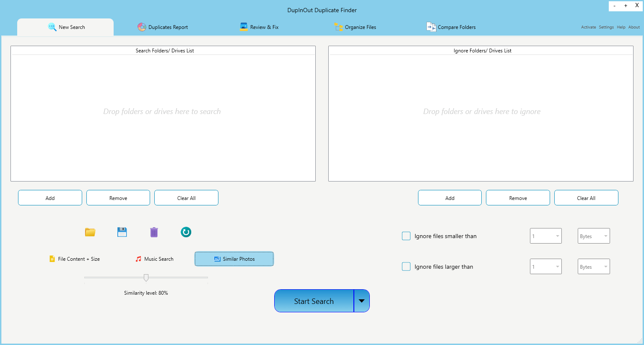Open the About link

[x=634, y=27]
